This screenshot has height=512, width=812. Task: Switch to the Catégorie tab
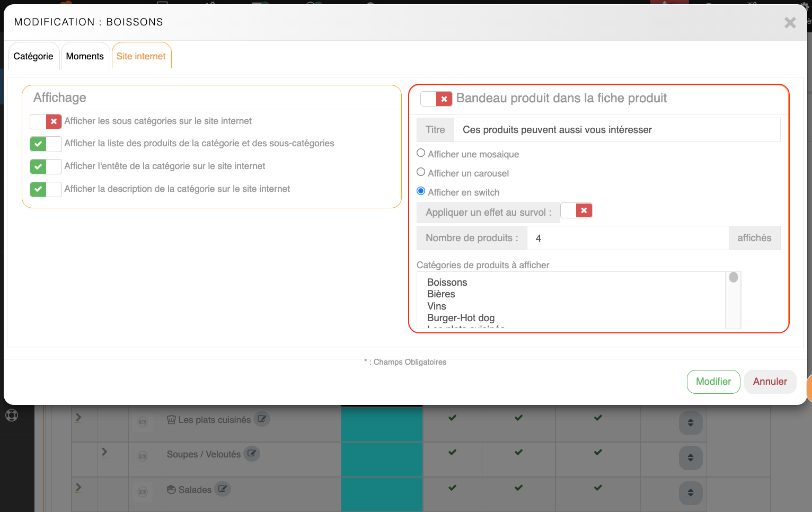pyautogui.click(x=33, y=57)
